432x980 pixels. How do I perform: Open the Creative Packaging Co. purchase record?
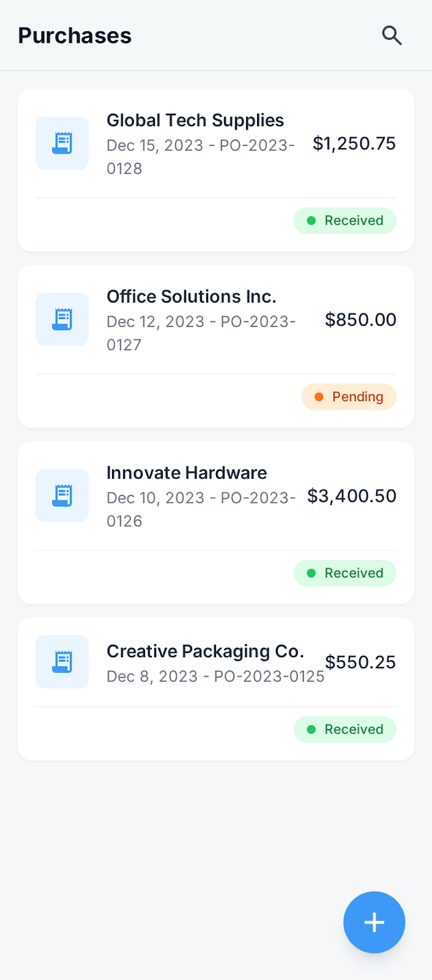coord(215,688)
